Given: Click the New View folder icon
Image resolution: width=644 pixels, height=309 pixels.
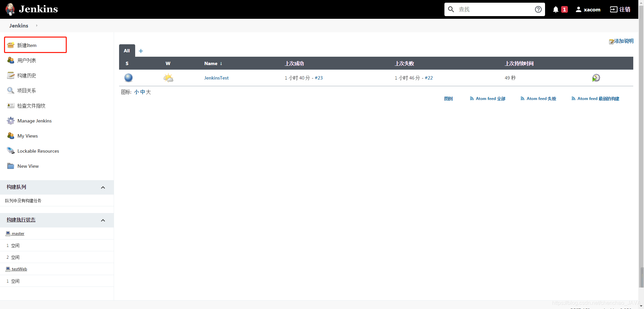Looking at the screenshot, I should click(11, 166).
